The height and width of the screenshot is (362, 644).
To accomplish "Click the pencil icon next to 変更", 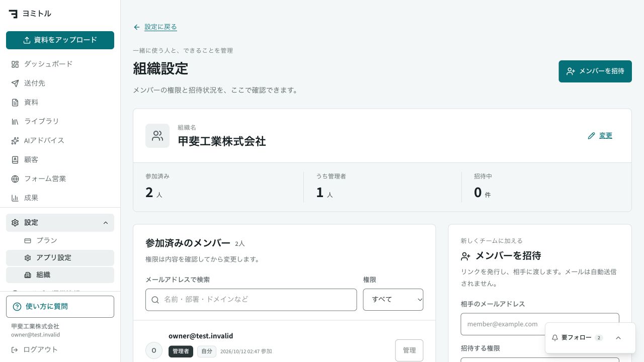I will pyautogui.click(x=592, y=136).
